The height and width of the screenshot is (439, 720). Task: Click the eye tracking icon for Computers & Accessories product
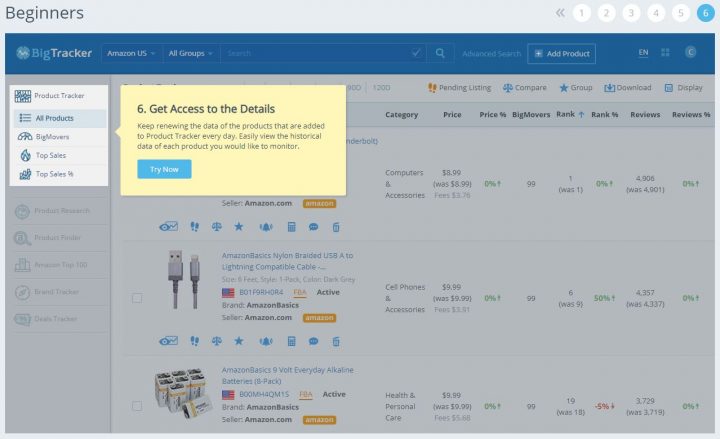(168, 227)
